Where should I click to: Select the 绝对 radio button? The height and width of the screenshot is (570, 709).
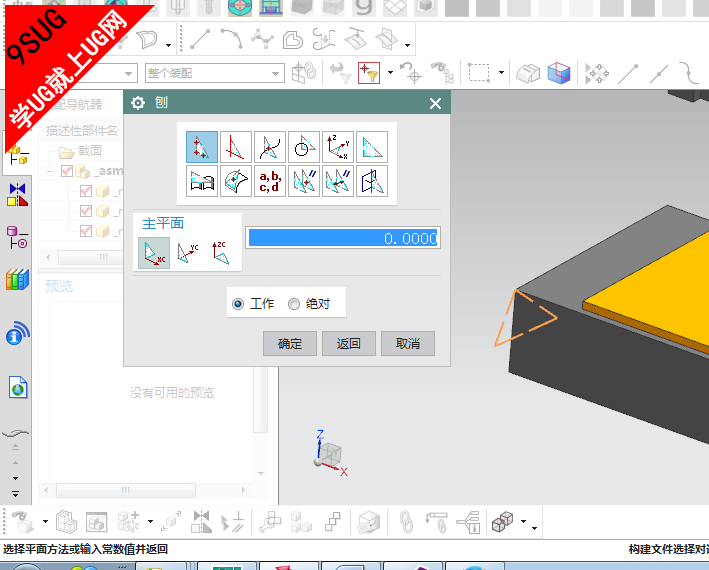tap(294, 304)
